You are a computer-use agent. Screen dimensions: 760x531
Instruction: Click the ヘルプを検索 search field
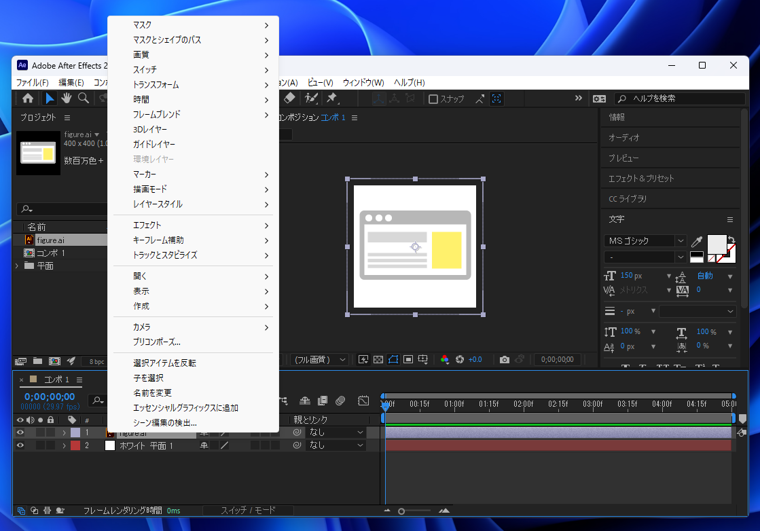point(680,99)
